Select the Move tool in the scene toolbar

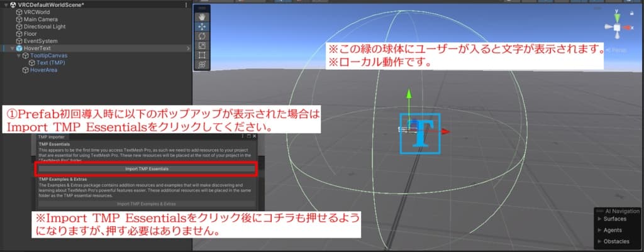[x=202, y=26]
